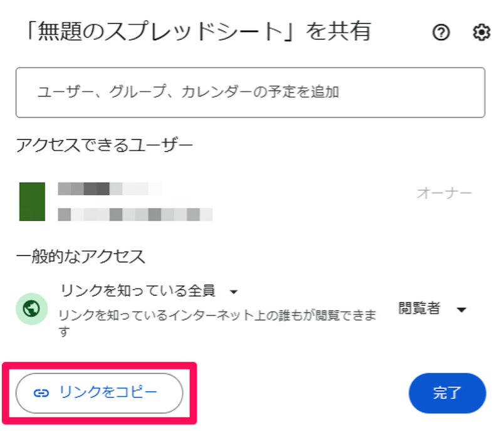Image resolution: width=504 pixels, height=431 pixels.
Task: Click arrow beside リンクを知っている全員
Action: tap(234, 292)
